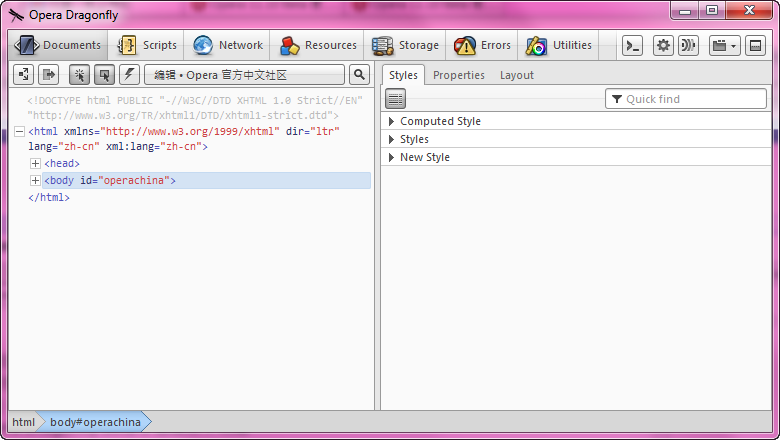Image resolution: width=780 pixels, height=440 pixels.
Task: Expand the Styles section
Action: pos(576,139)
